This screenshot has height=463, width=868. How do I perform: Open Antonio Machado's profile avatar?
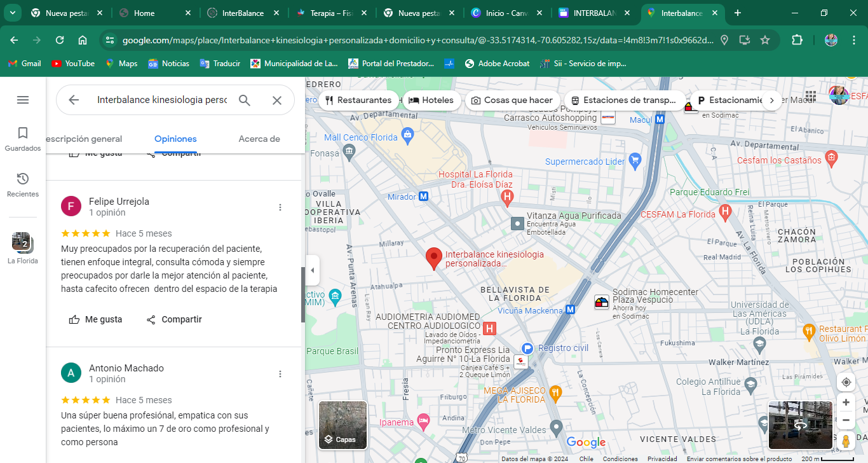tap(71, 373)
